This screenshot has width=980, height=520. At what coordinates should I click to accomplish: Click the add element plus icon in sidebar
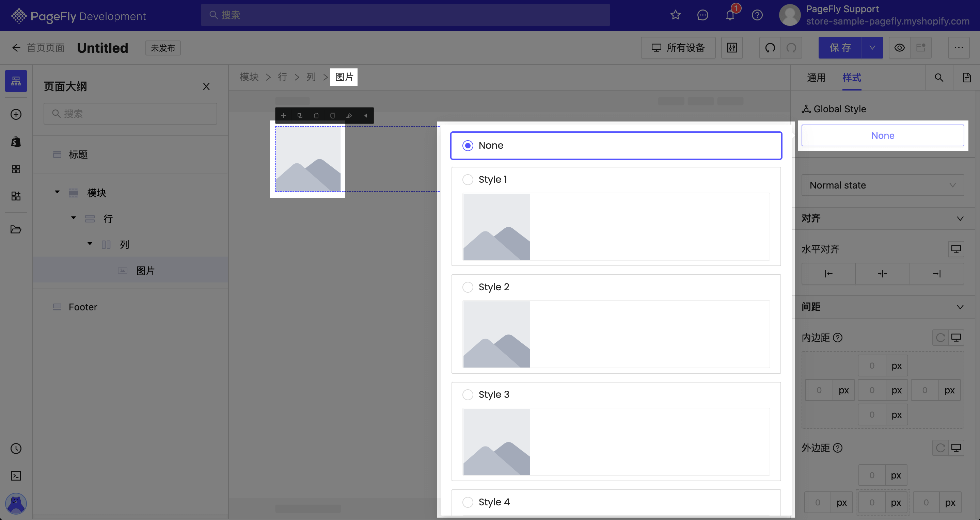click(x=16, y=114)
